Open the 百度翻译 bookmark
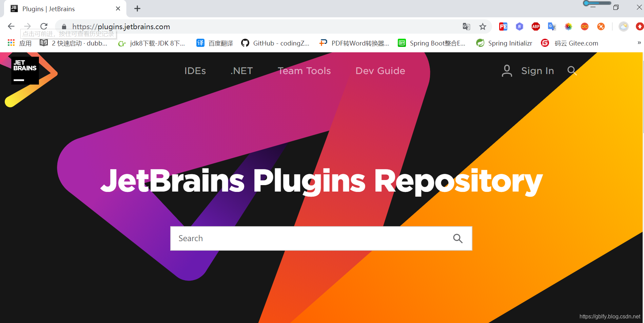Image resolution: width=644 pixels, height=323 pixels. 215,43
